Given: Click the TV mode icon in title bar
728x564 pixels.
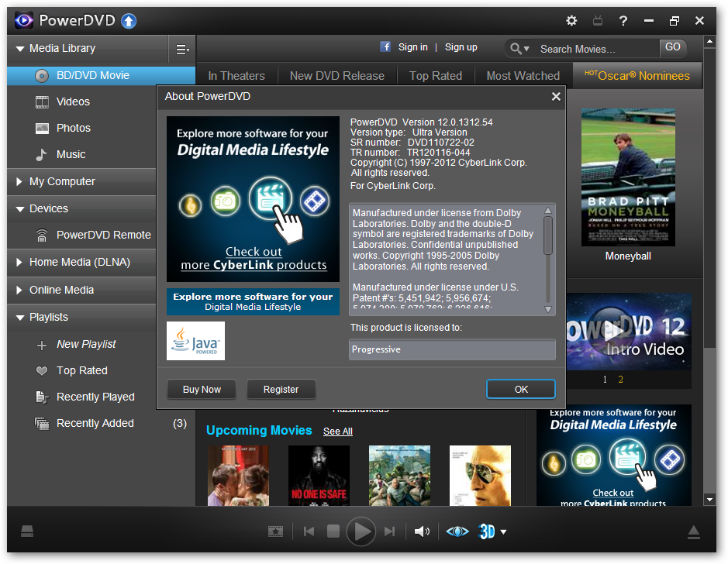Looking at the screenshot, I should [598, 20].
